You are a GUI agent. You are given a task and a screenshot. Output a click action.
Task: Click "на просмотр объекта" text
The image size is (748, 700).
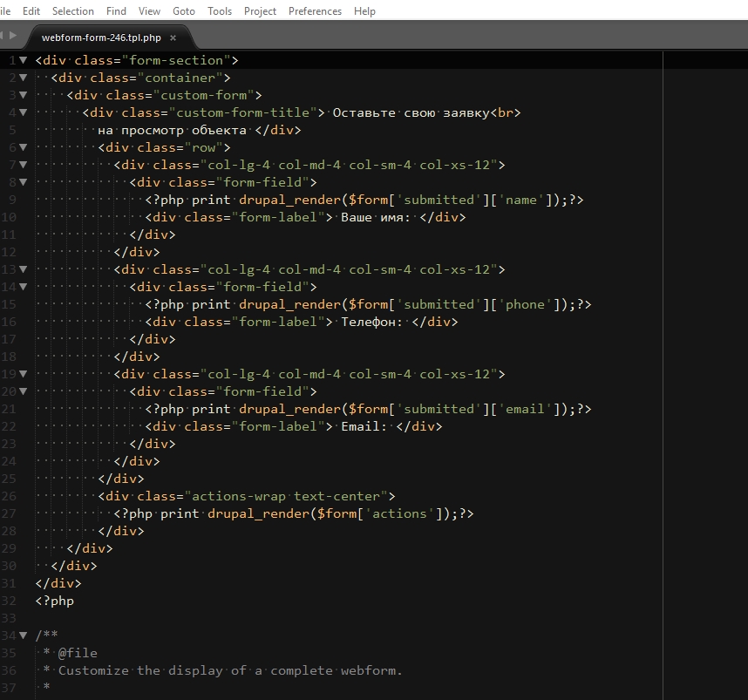click(x=173, y=130)
